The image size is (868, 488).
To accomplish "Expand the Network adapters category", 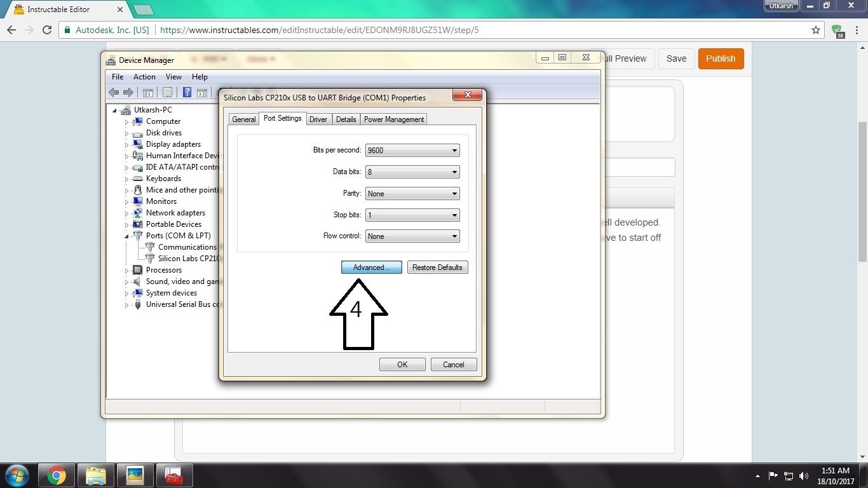I will click(127, 213).
